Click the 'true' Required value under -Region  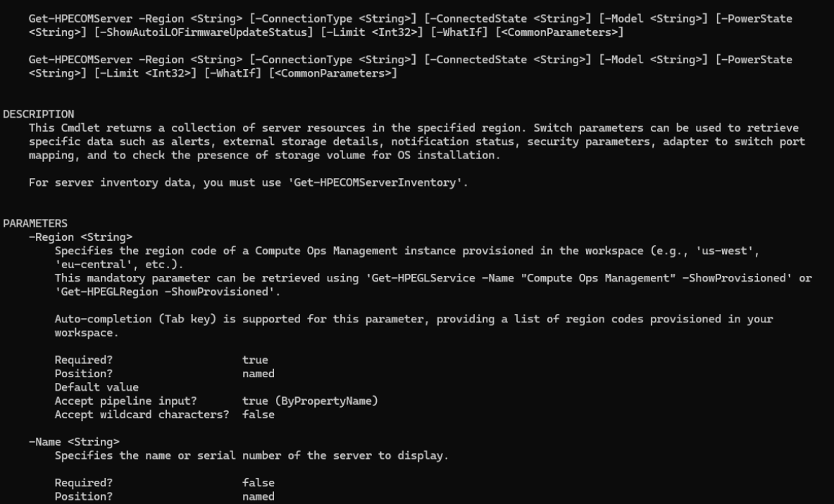tap(254, 360)
